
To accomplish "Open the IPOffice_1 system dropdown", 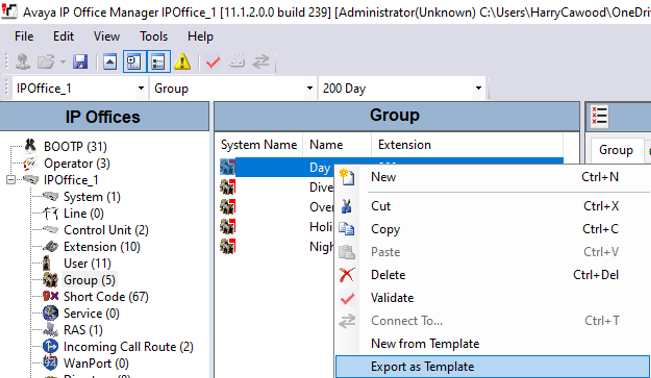I will pyautogui.click(x=141, y=88).
